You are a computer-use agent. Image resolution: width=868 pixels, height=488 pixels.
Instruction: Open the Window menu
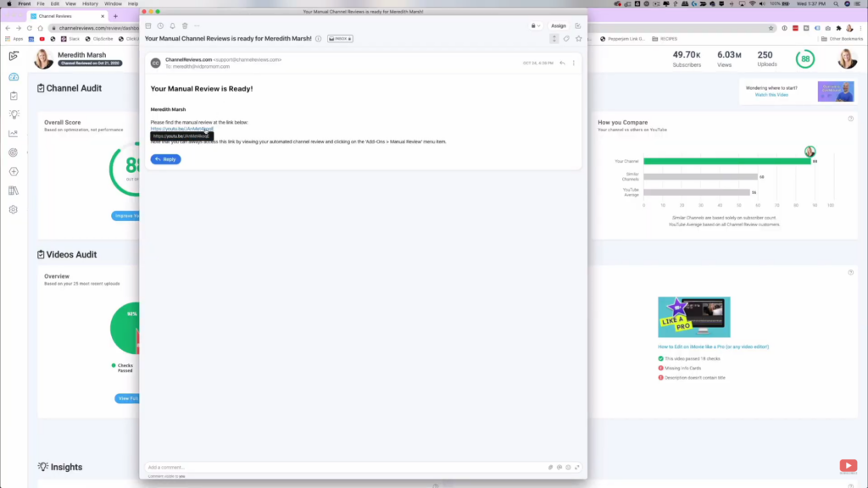(113, 4)
